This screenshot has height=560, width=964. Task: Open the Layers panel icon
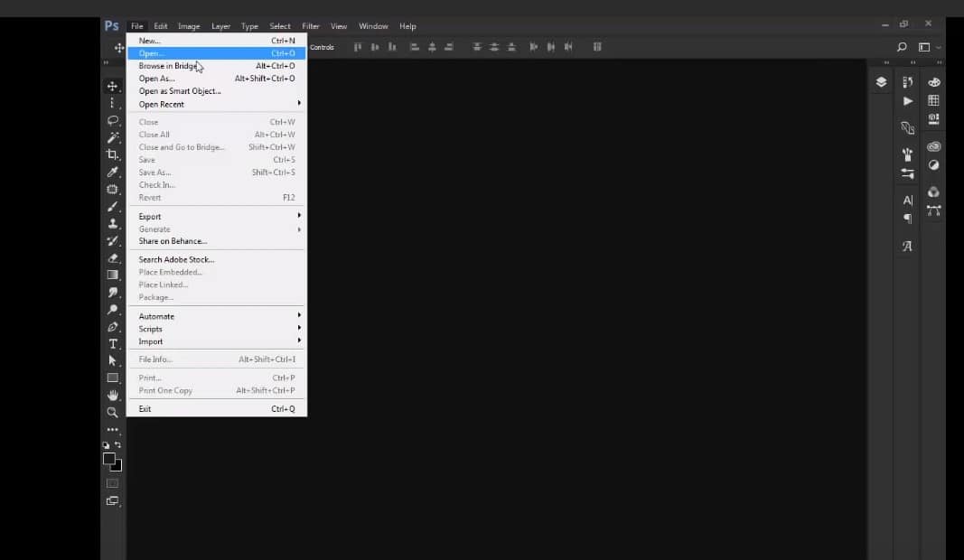click(881, 82)
